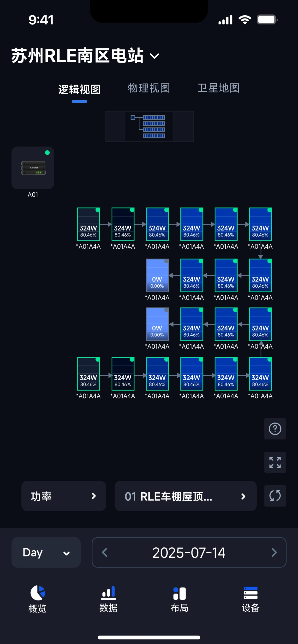Tap the Wi-Fi status icon
This screenshot has height=644, width=298.
coord(245,20)
